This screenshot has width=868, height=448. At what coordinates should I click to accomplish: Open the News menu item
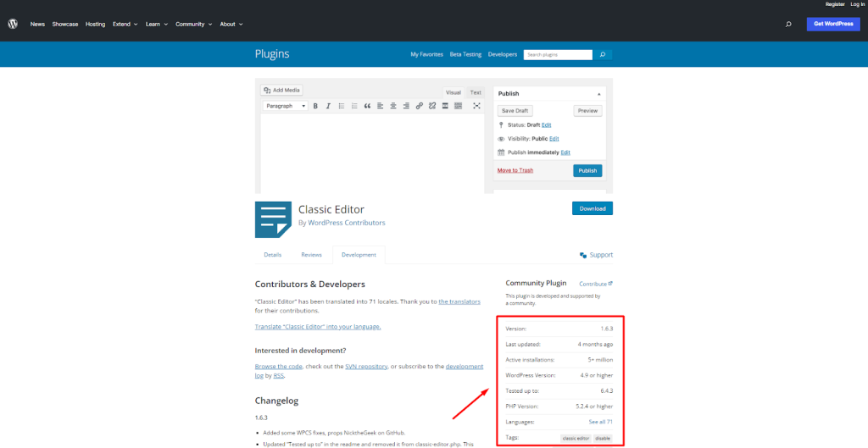(x=37, y=25)
